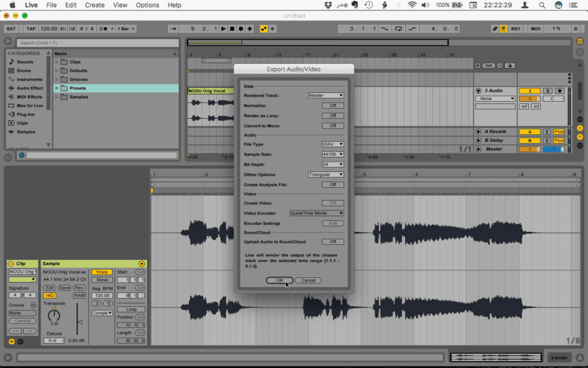588x368 pixels.
Task: Open the Dither Options dropdown
Action: pos(326,175)
